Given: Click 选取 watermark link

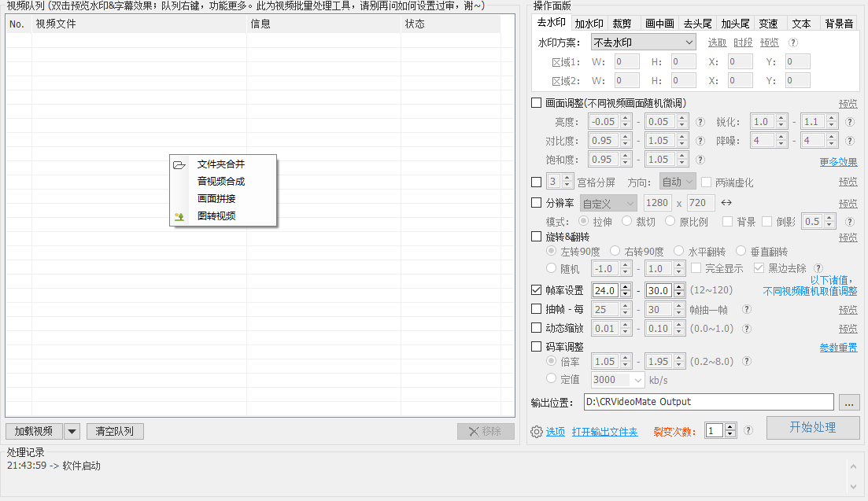Looking at the screenshot, I should pos(718,42).
